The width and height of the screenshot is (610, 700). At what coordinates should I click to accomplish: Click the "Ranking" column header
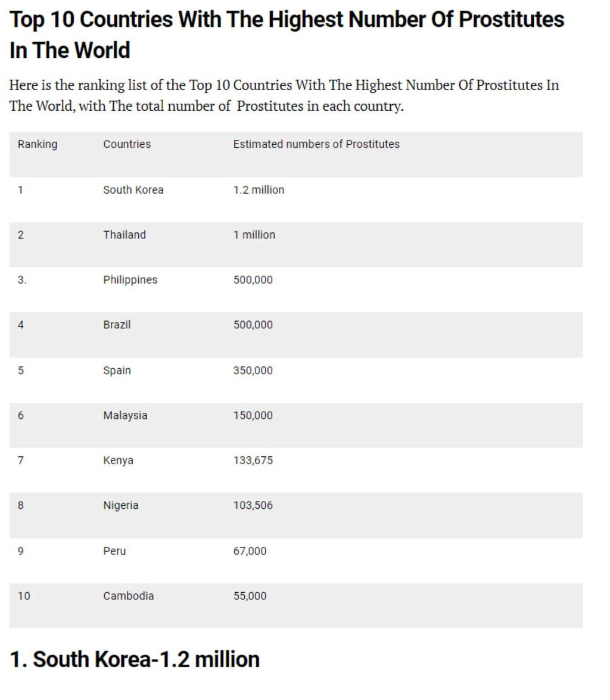tap(38, 144)
